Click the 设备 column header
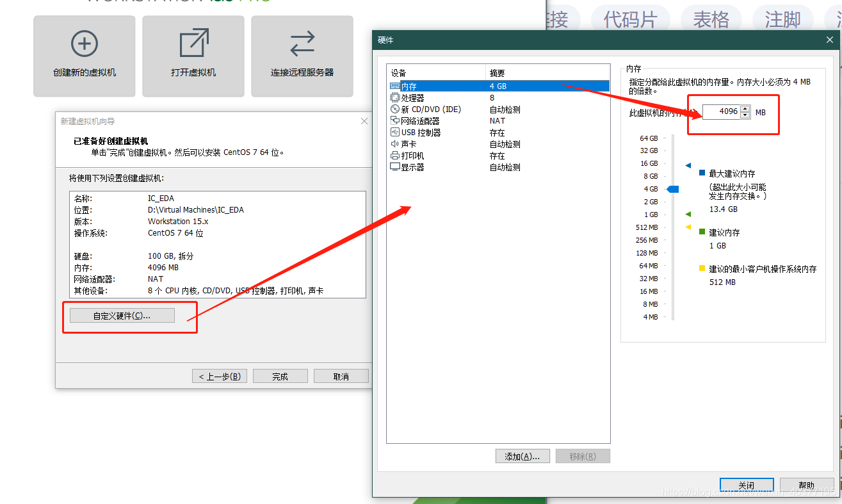 coord(437,72)
